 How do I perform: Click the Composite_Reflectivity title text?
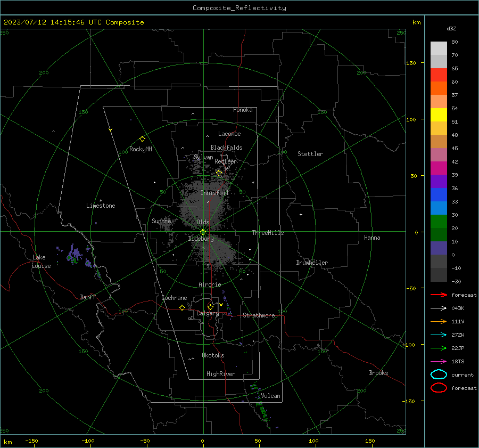(x=240, y=8)
